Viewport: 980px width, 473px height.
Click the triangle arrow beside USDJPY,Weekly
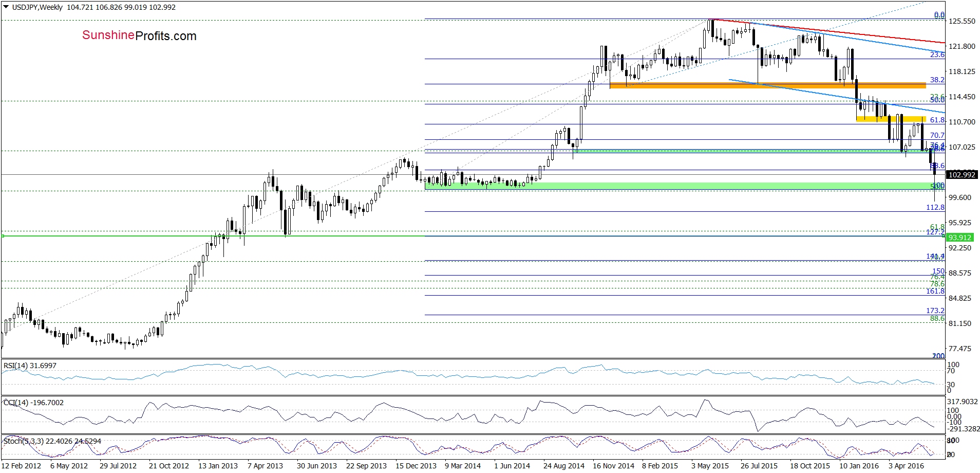(x=6, y=7)
